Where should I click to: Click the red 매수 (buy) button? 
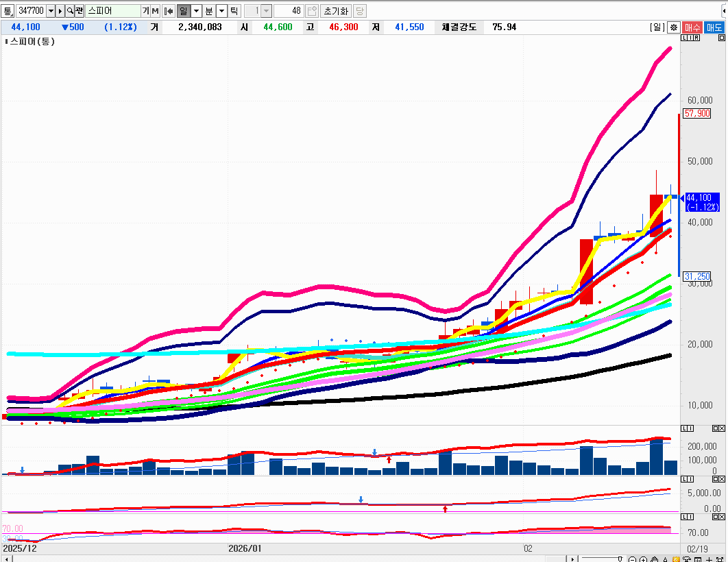point(692,27)
